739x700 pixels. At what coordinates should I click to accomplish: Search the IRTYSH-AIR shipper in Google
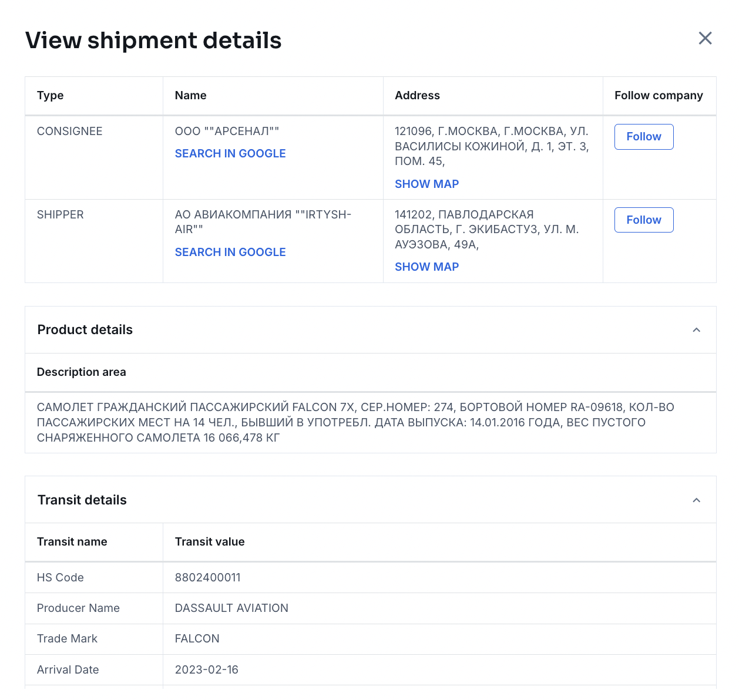tap(230, 253)
